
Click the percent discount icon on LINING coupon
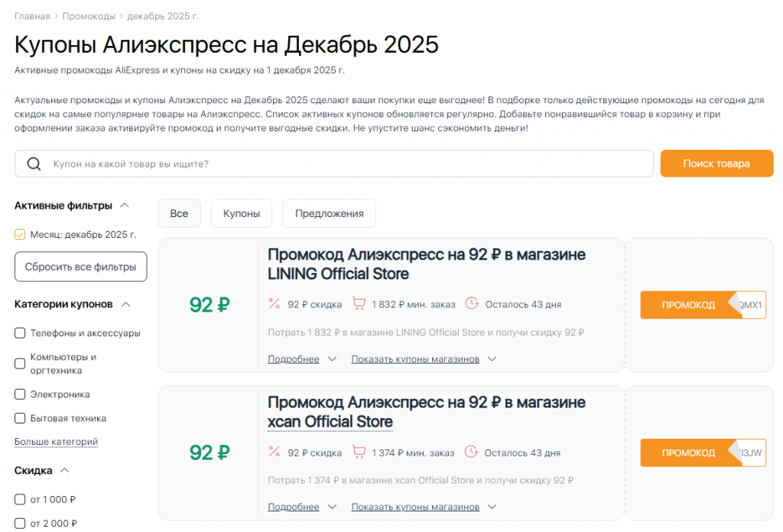point(274,303)
